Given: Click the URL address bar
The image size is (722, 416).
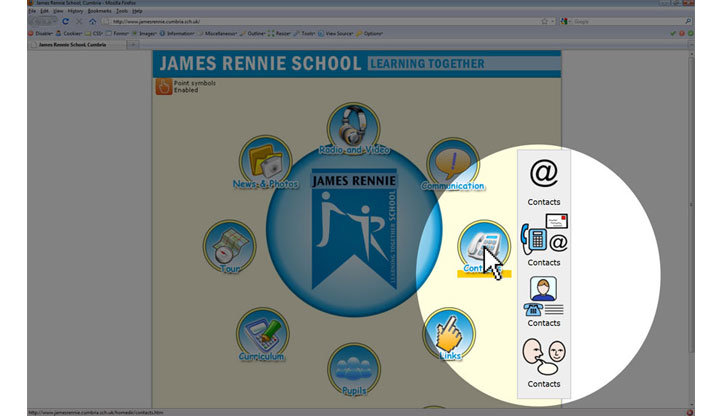Looking at the screenshot, I should [320, 21].
